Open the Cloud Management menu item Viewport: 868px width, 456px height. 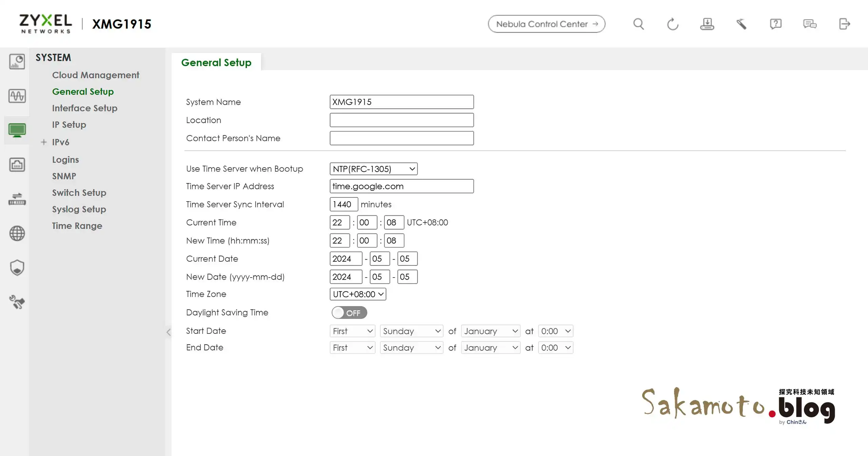[x=95, y=75]
